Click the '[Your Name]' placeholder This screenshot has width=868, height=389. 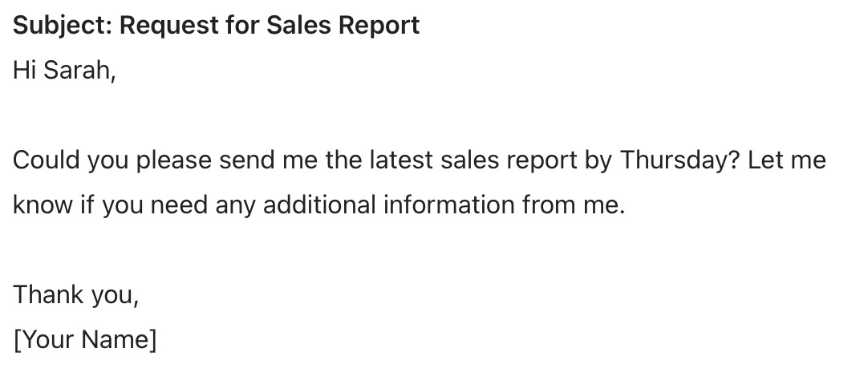(x=85, y=340)
